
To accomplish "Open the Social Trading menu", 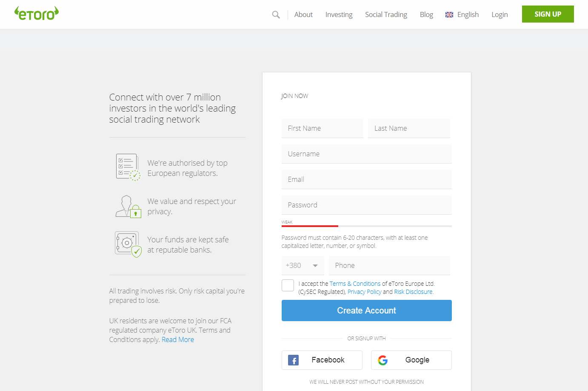I will (x=386, y=14).
